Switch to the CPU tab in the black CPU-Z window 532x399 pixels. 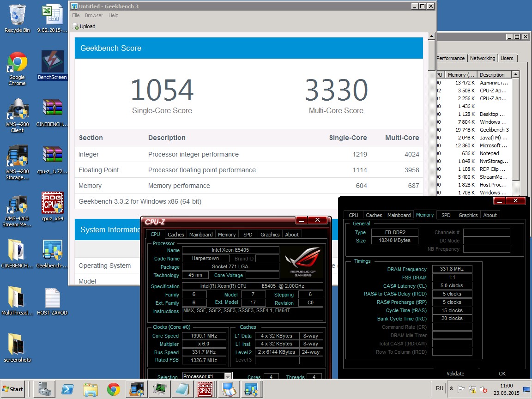pos(353,215)
